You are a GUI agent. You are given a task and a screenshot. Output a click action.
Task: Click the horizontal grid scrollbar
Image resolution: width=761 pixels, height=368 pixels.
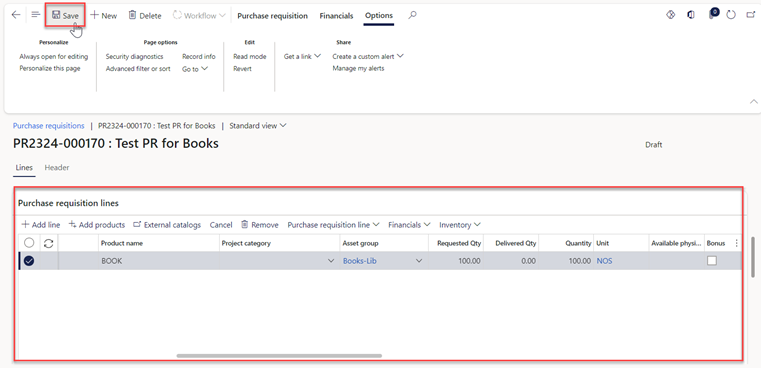click(x=279, y=356)
